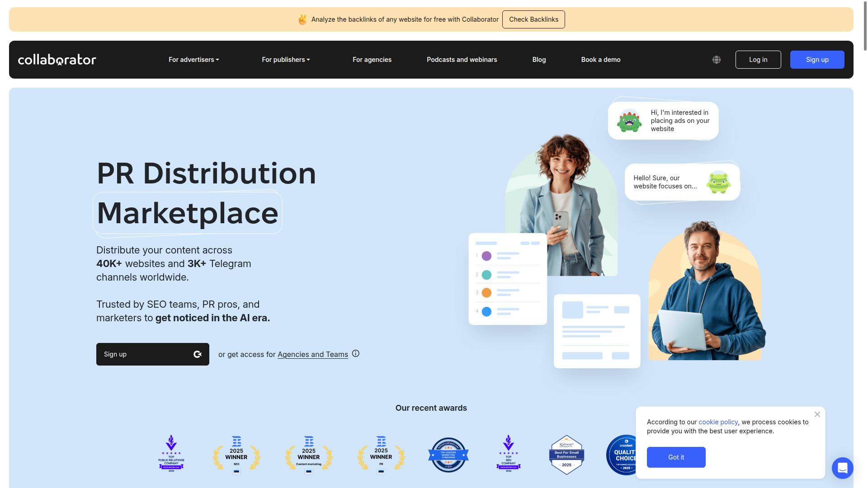Click the Top SEO Company badge
Viewport: 868px width, 488px height.
[509, 454]
